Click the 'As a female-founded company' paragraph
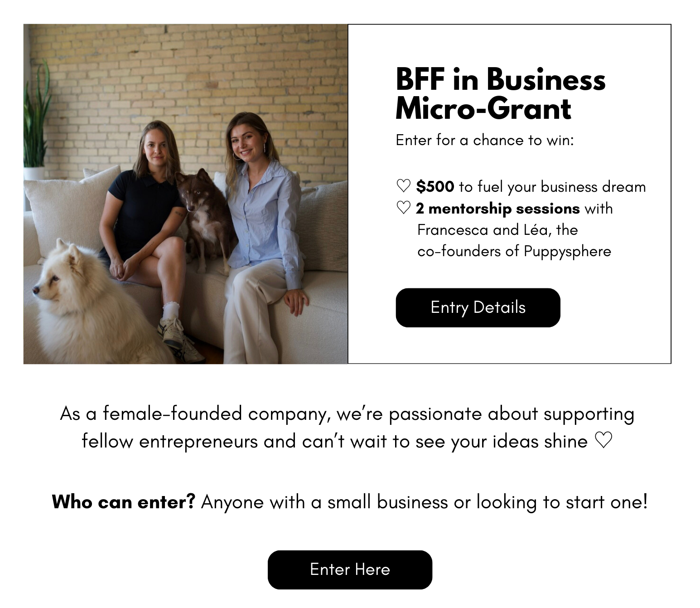Screen dimensions: 700x608 (347, 427)
